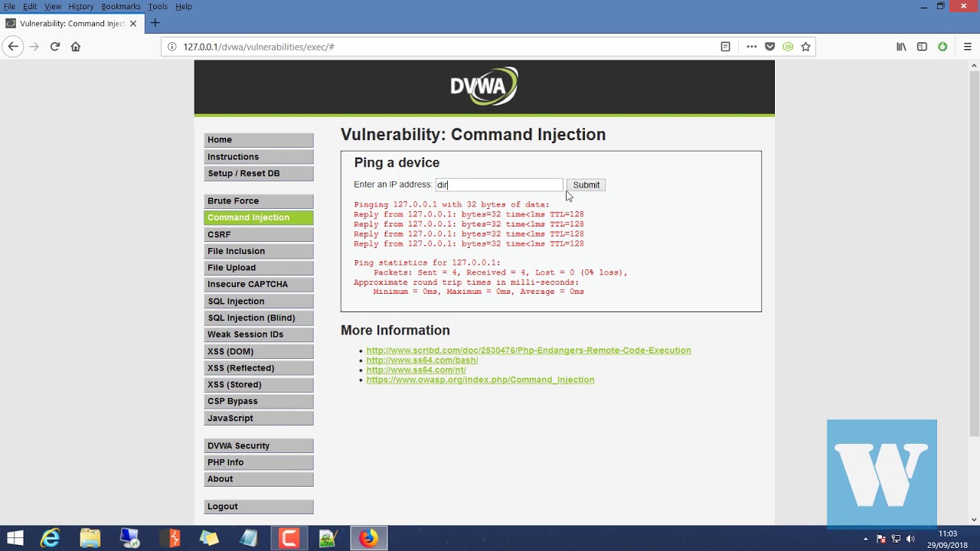Open the File menu
Image resolution: width=980 pixels, height=551 pixels.
click(x=9, y=6)
